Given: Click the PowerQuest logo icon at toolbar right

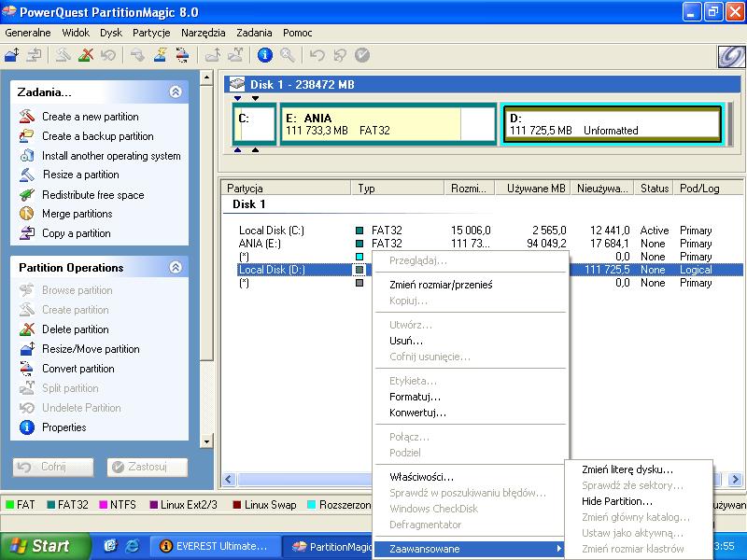Looking at the screenshot, I should (731, 57).
